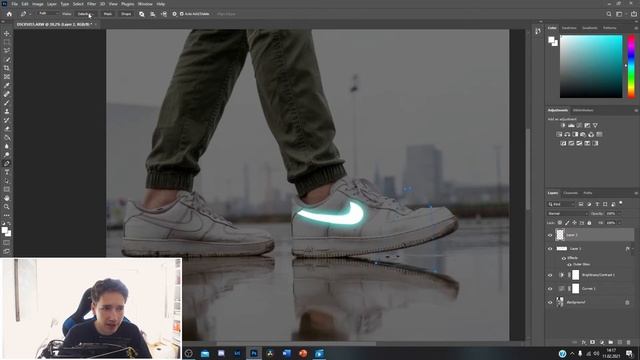Click the taskbar clock showing 14:17
640x360 pixels.
611,353
